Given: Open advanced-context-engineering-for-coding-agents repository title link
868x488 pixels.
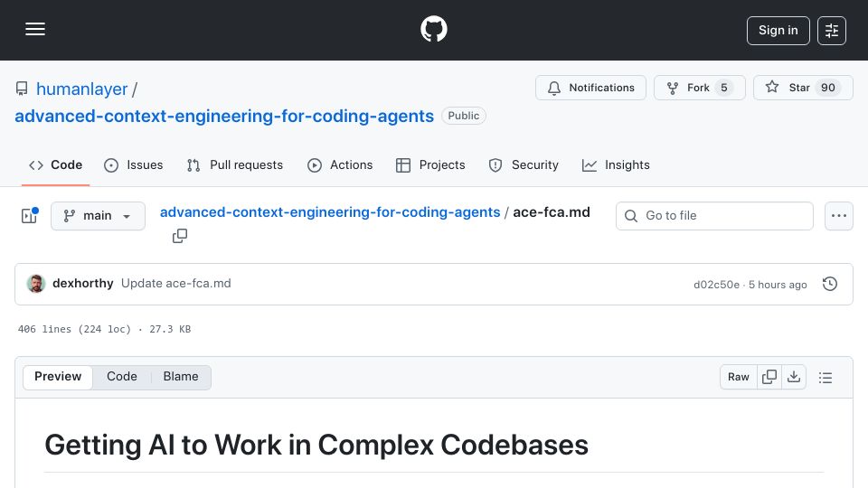Looking at the screenshot, I should tap(224, 117).
